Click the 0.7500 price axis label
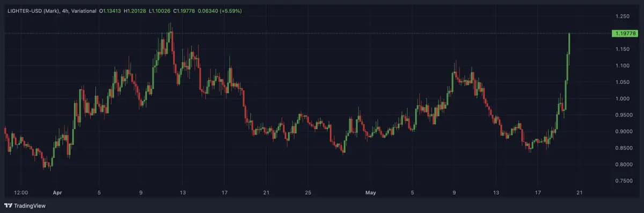The width and height of the screenshot is (644, 213). click(624, 181)
